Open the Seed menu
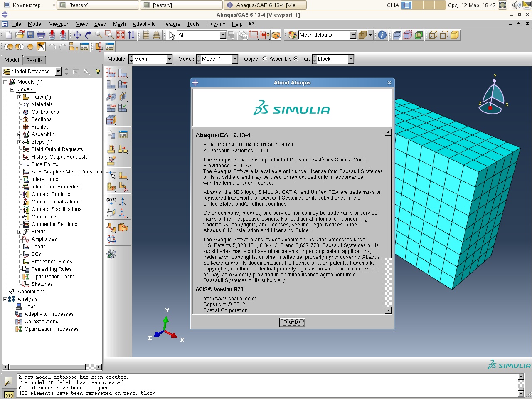Image resolution: width=532 pixels, height=399 pixels. click(x=100, y=24)
